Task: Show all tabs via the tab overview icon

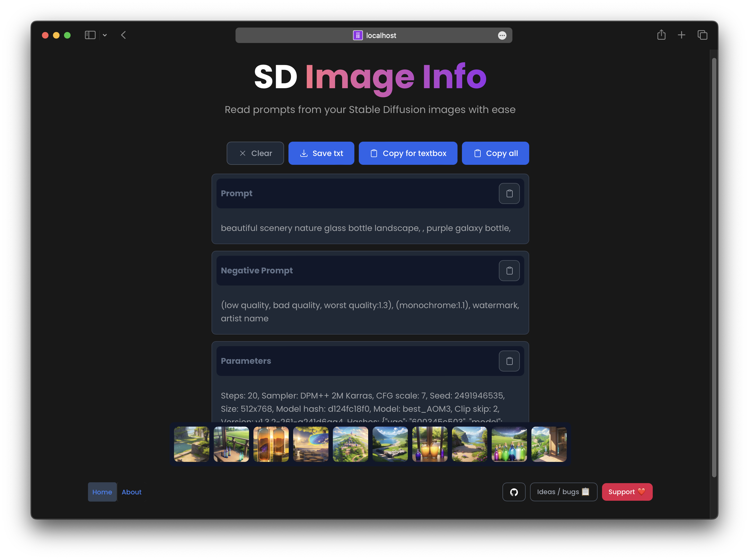Action: [702, 35]
